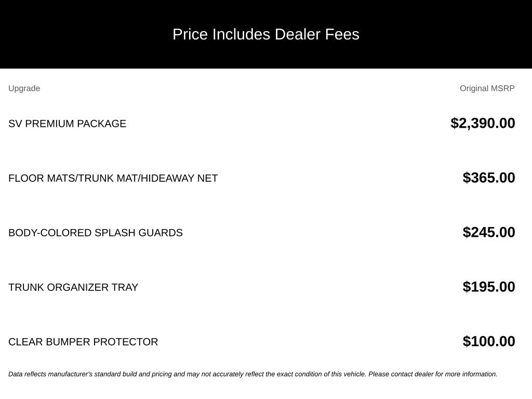Select BODY-COLORED SPLASH GUARDS label
This screenshot has height=399, width=532.
coord(96,233)
